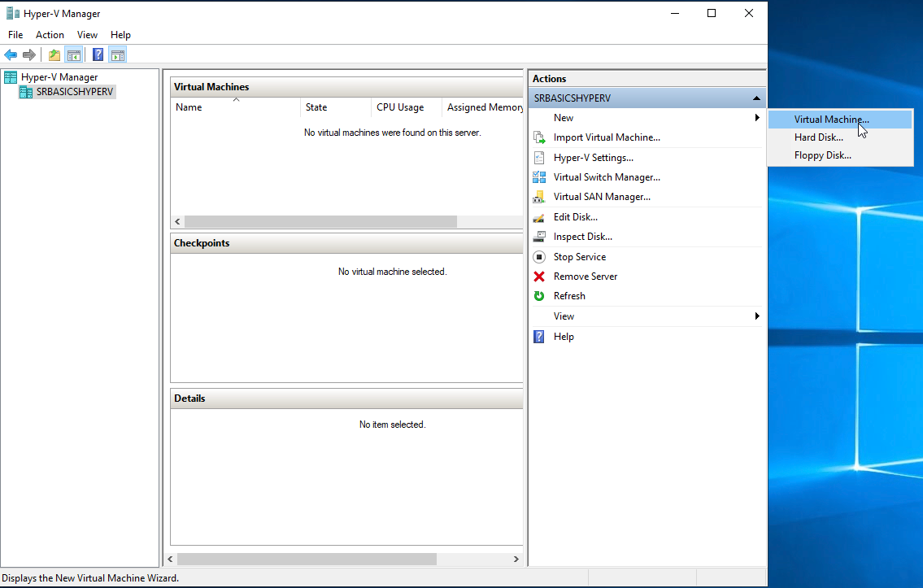This screenshot has width=923, height=588.
Task: Click Virtual Machines horizontal scrollbar thumb
Action: tap(320, 222)
